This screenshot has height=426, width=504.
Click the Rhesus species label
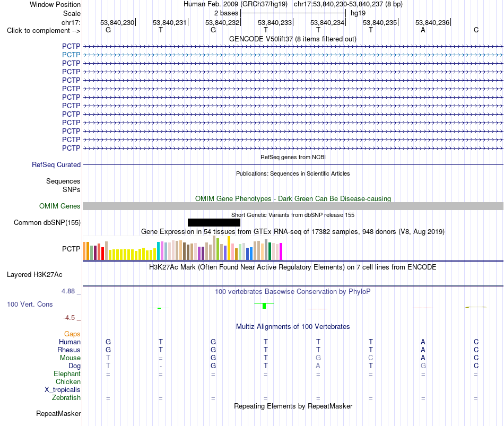coord(69,350)
